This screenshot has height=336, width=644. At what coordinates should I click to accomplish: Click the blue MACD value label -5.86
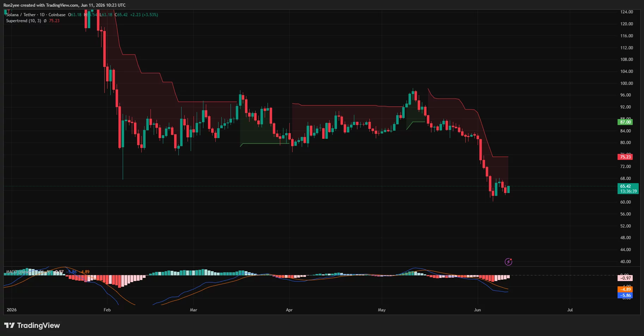click(625, 295)
